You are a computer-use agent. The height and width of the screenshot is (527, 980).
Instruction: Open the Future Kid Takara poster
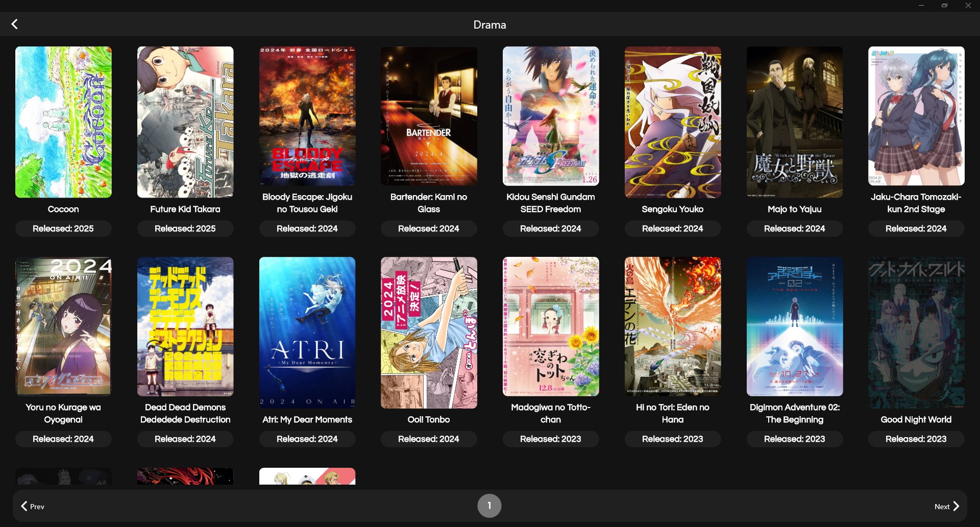tap(185, 122)
